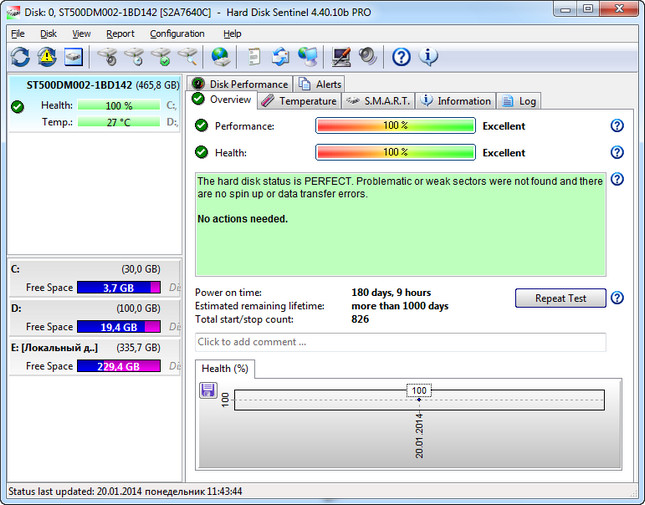Click the network computers globe icon
645x505 pixels.
pyautogui.click(x=308, y=56)
